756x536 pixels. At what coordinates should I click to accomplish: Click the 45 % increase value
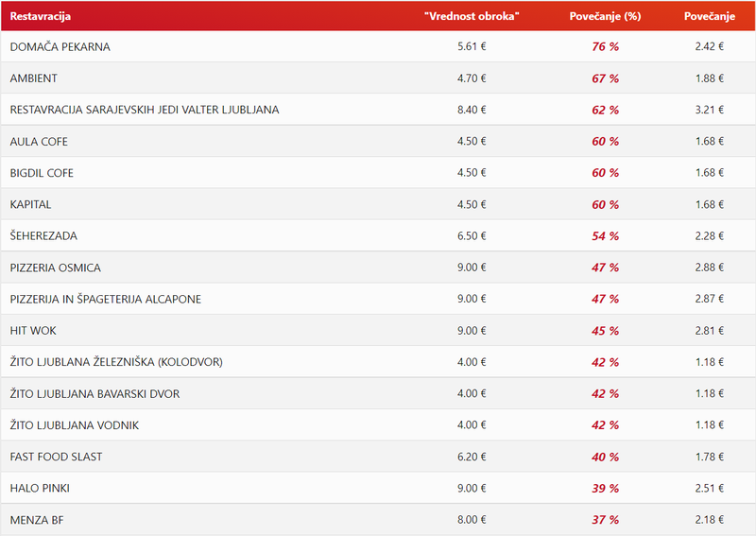tap(605, 331)
